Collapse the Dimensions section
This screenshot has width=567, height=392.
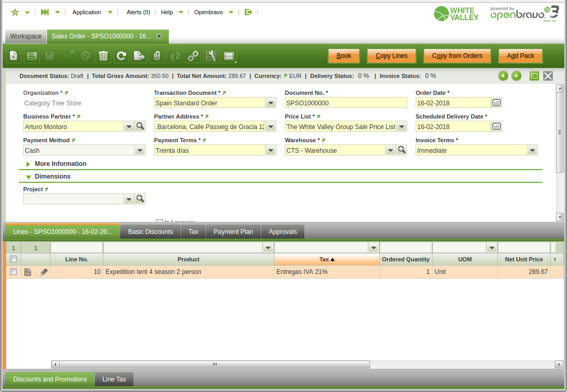pyautogui.click(x=28, y=177)
